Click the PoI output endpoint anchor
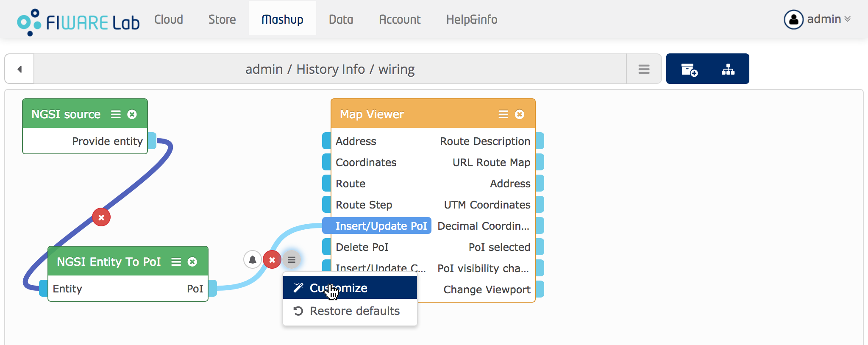 click(x=212, y=289)
